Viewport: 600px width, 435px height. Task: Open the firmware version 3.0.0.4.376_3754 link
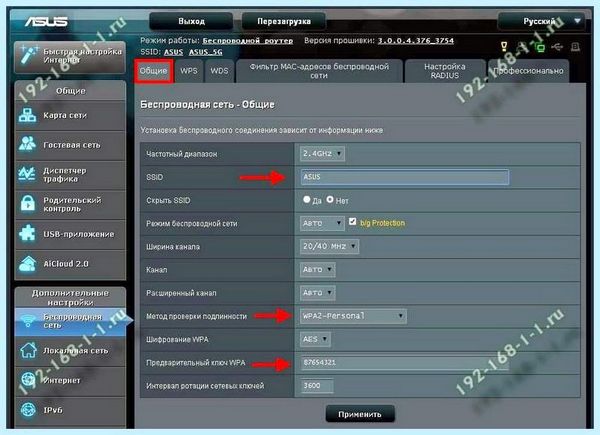[416, 41]
